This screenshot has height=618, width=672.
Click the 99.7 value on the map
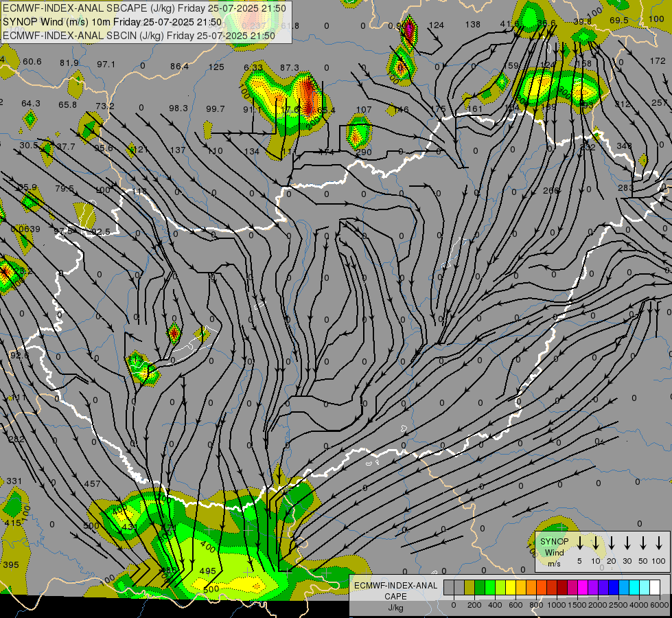215,109
